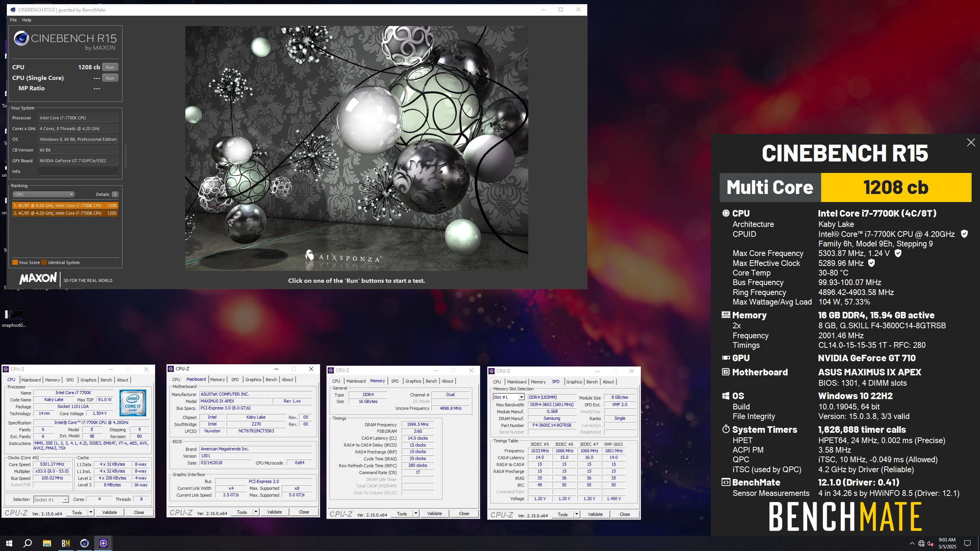Click the Mainboard CPU-Z title bar icon
The width and height of the screenshot is (980, 551).
point(171,369)
